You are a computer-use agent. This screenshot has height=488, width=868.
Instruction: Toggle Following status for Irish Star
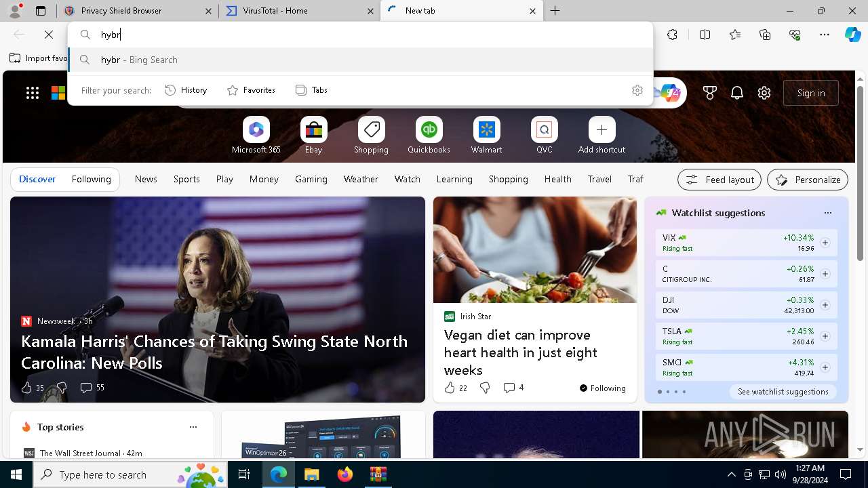[602, 388]
